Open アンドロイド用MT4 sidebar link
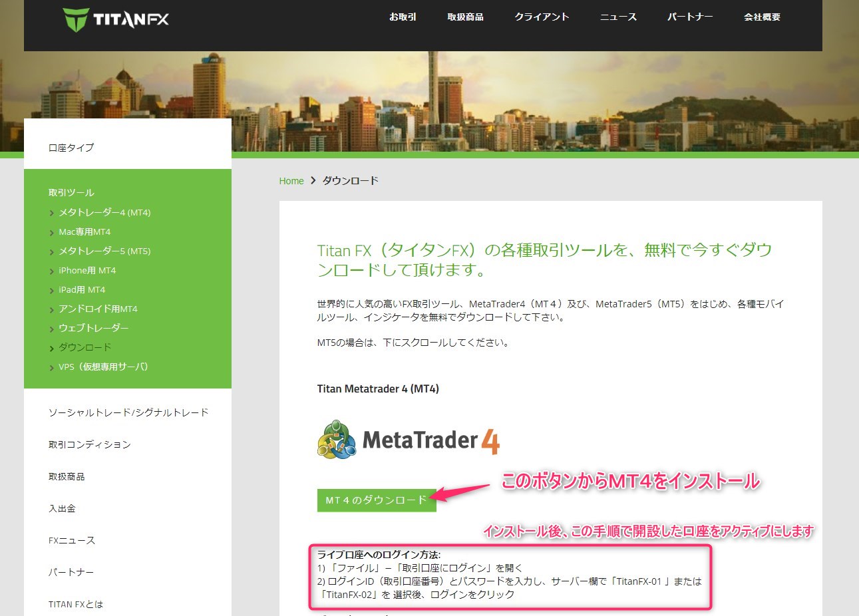This screenshot has width=859, height=616. (x=98, y=309)
